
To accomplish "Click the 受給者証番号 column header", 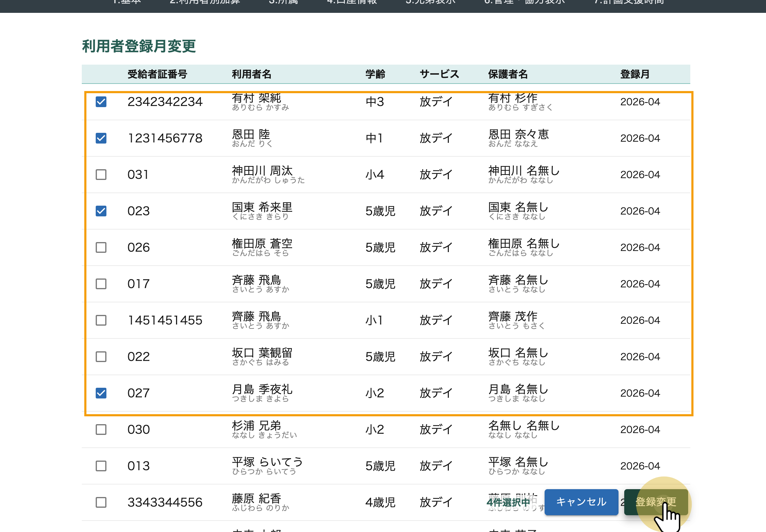I will 157,74.
